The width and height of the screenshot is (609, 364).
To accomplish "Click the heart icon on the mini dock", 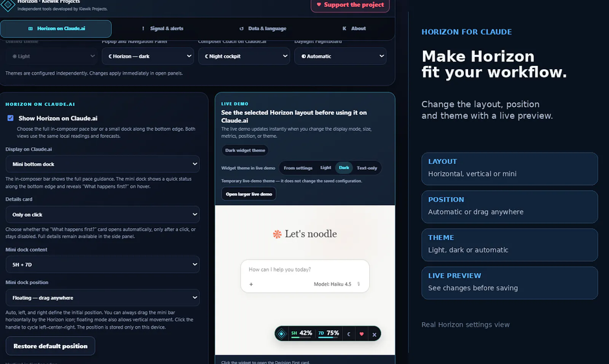I will coord(362,334).
